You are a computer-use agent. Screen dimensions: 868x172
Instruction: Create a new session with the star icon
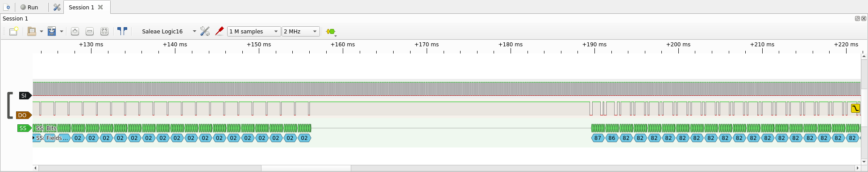point(13,31)
